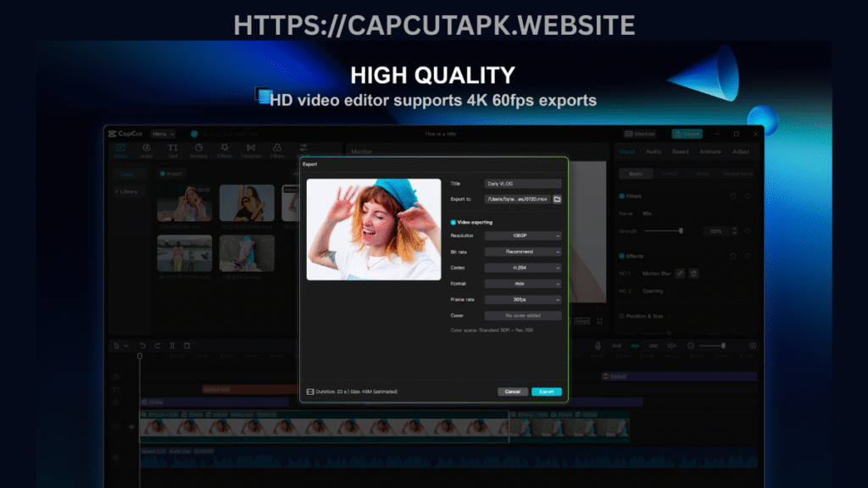Switch to the Audio tab in properties panel
The height and width of the screenshot is (488, 868).
tap(654, 152)
